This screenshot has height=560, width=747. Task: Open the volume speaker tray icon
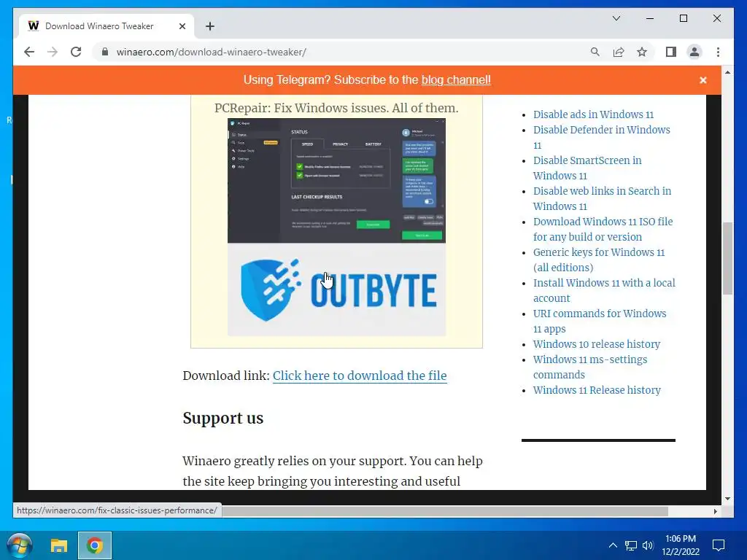[648, 545]
